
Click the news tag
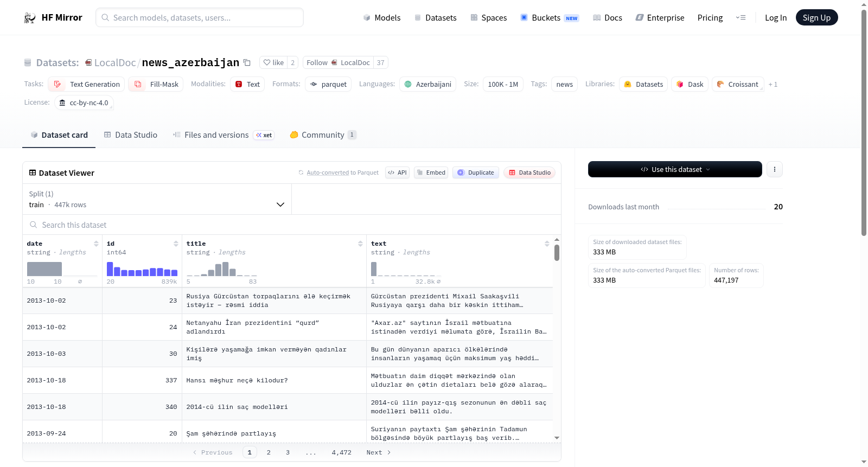[565, 84]
